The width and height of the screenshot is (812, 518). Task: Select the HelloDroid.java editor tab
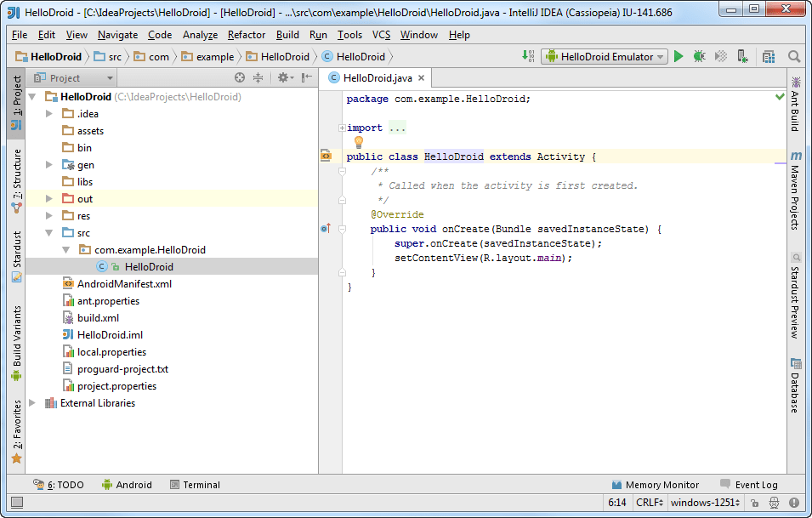[378, 78]
